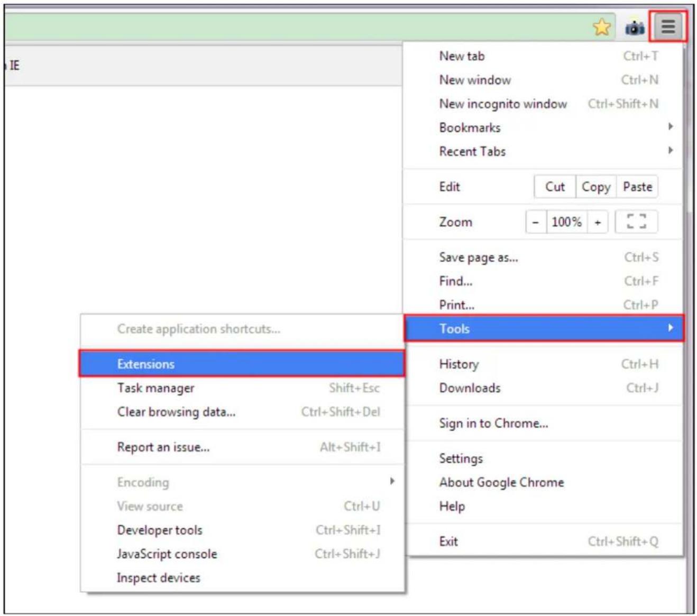697x616 pixels.
Task: Expand the Recent Tabs submenu arrow
Action: pyautogui.click(x=671, y=150)
